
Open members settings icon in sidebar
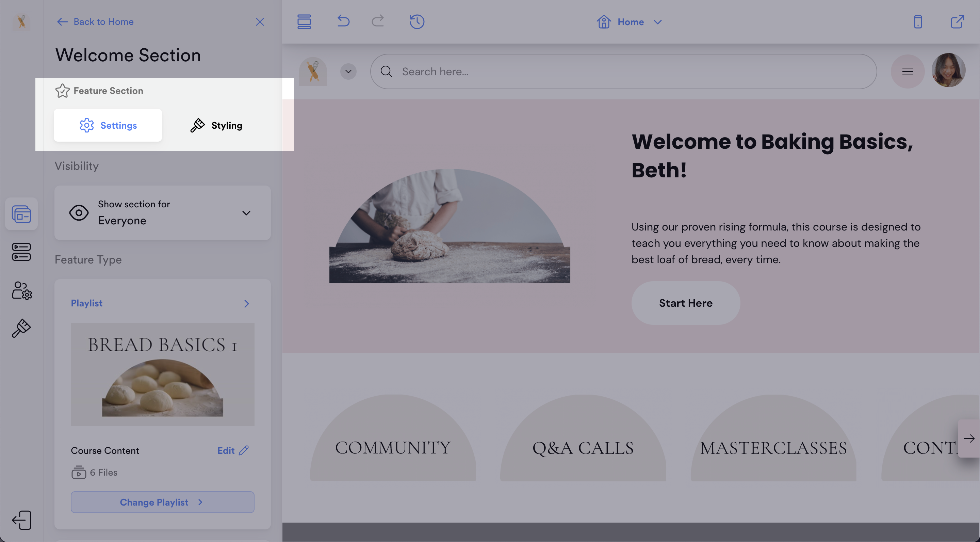21,291
